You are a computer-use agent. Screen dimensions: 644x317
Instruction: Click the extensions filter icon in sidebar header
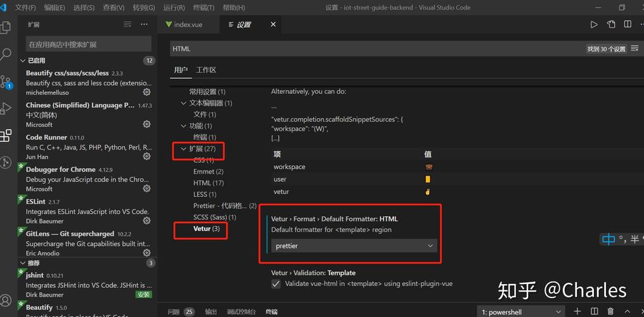click(128, 25)
